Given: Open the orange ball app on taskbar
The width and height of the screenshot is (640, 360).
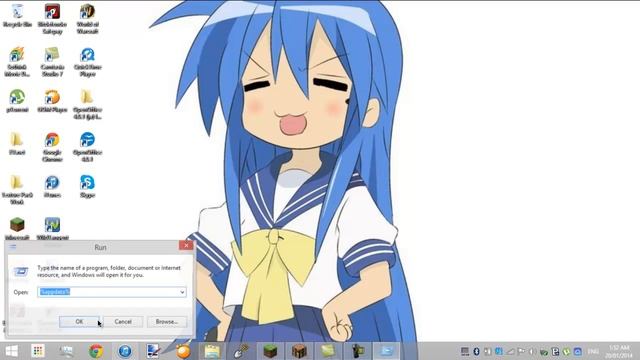Looking at the screenshot, I should click(x=183, y=351).
